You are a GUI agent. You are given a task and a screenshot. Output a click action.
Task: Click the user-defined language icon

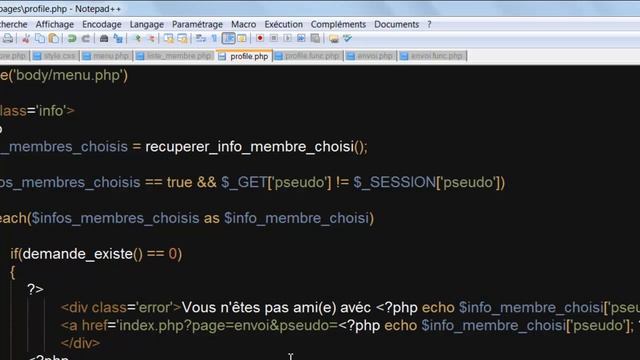[x=242, y=38]
